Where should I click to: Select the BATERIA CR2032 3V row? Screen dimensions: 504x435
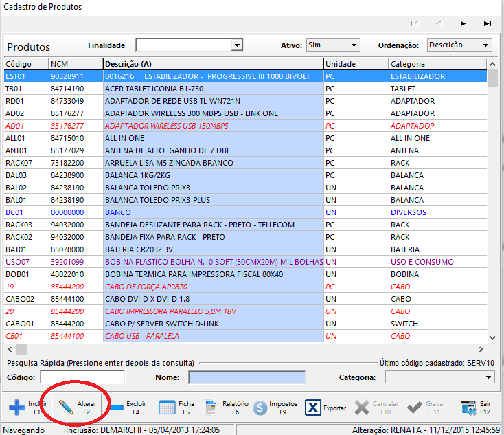click(x=246, y=249)
